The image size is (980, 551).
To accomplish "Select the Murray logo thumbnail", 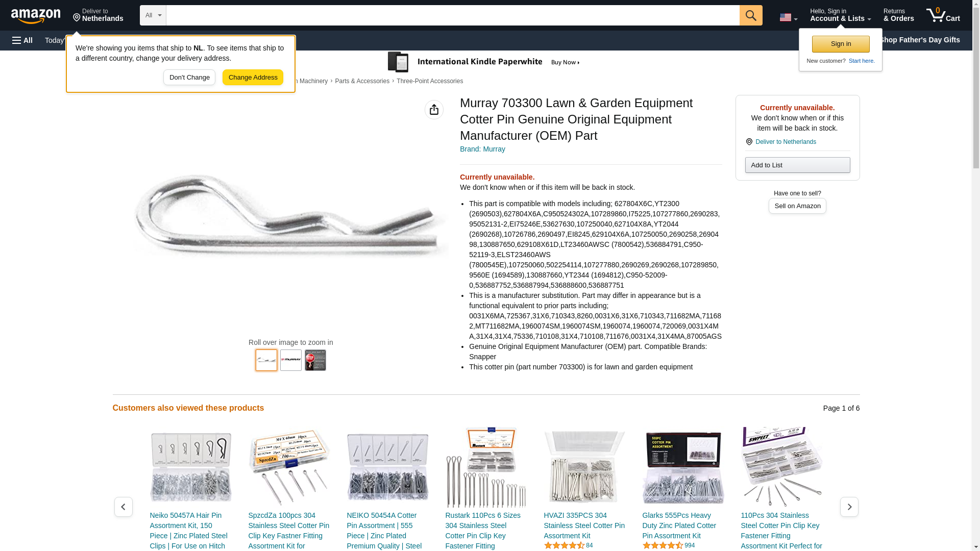I will click(x=291, y=360).
